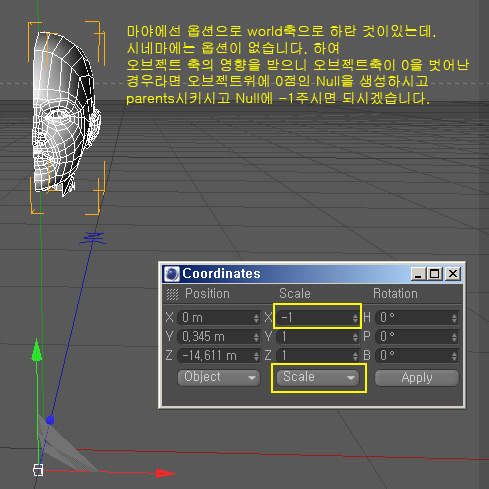Click the Cinema 4D icon in Coordinates title bar

click(x=172, y=274)
